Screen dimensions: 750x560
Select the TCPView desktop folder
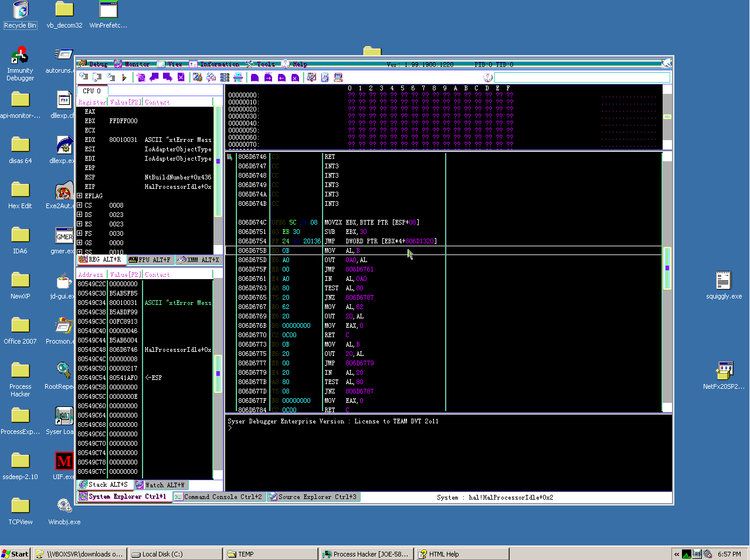pos(21,512)
